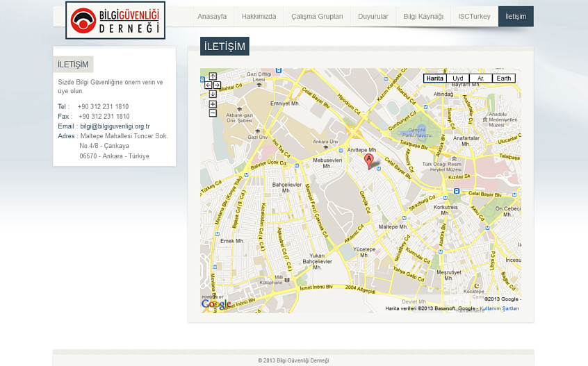Click the address line 'Maltepe Mahallesi Tuncer Sok.'

pos(124,136)
